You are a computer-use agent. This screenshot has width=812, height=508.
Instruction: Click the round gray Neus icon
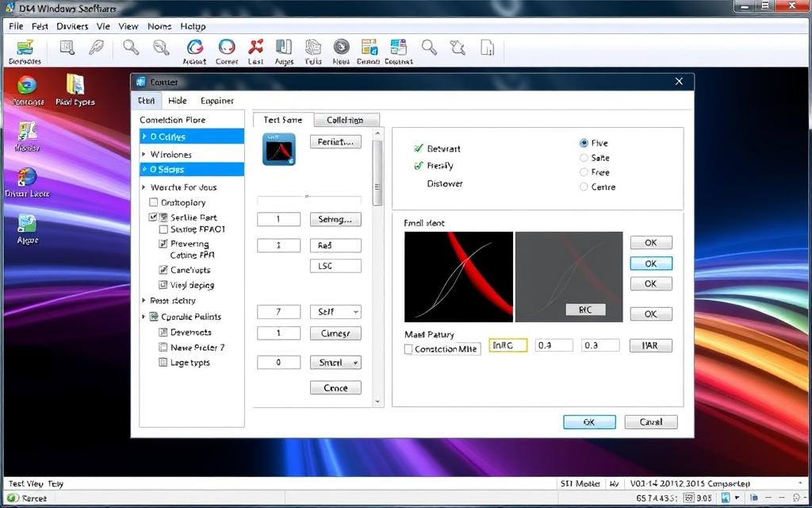(x=341, y=47)
